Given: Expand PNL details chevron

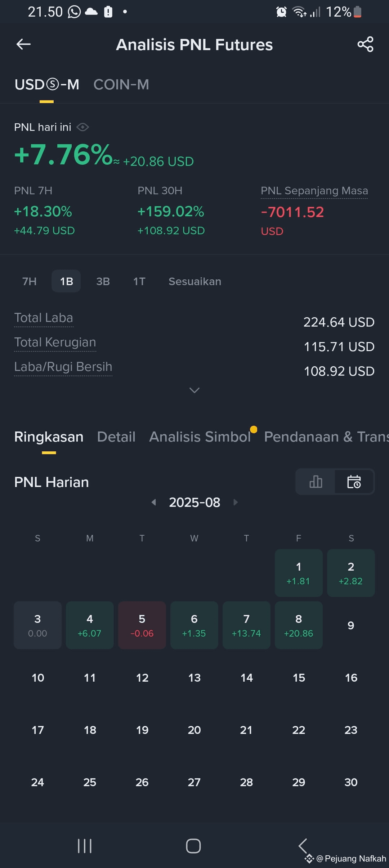Looking at the screenshot, I should (194, 390).
